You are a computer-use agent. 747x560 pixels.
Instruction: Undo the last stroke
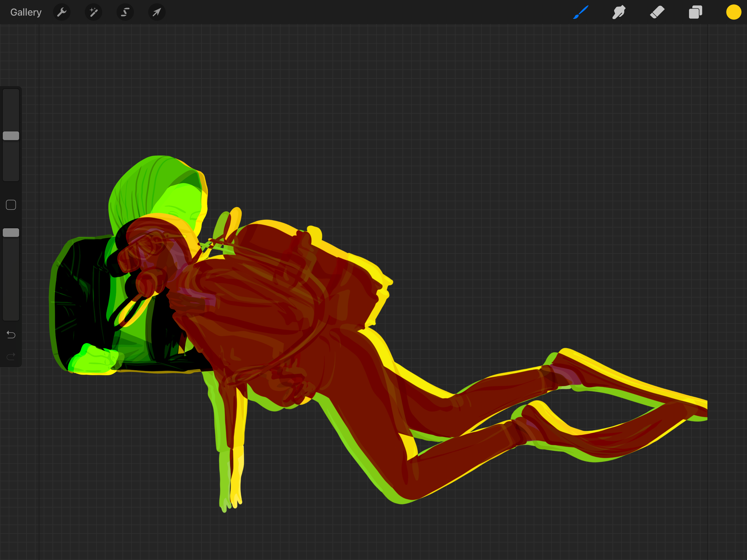(11, 335)
